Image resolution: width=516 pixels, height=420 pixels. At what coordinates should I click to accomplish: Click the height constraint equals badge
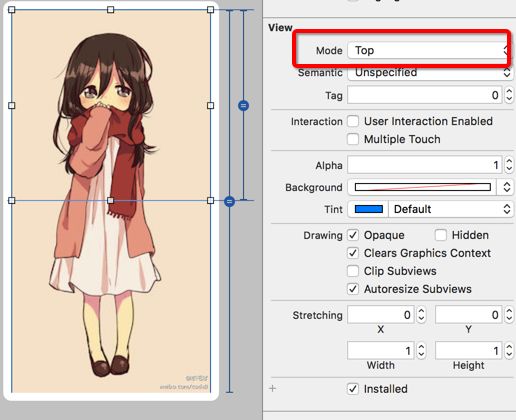(x=244, y=106)
